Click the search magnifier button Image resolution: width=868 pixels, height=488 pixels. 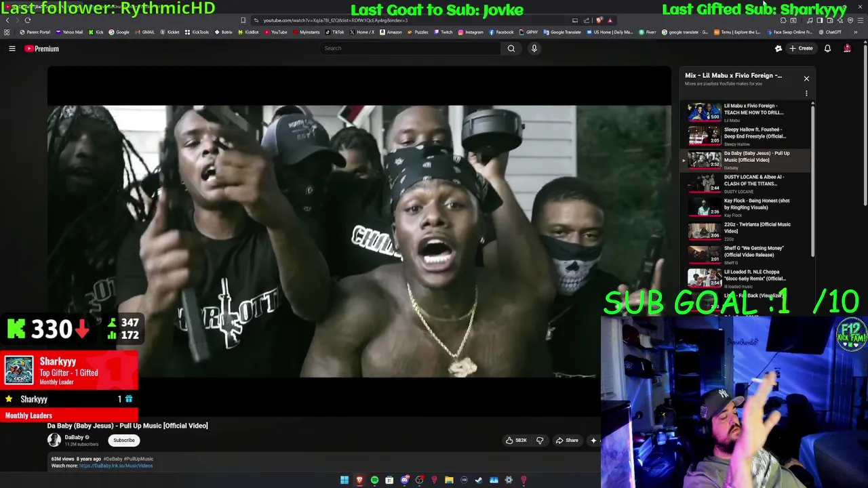[511, 48]
